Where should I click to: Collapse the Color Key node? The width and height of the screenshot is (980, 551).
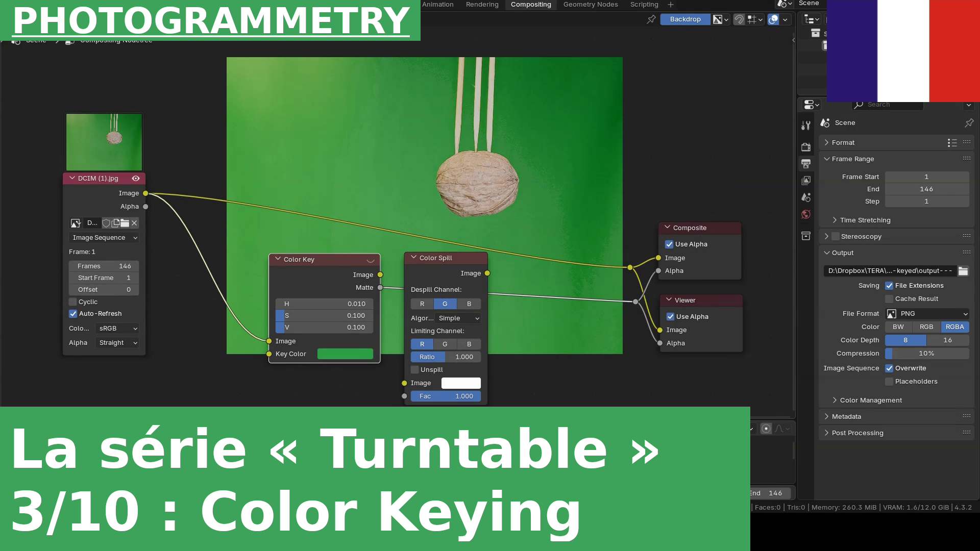point(278,259)
